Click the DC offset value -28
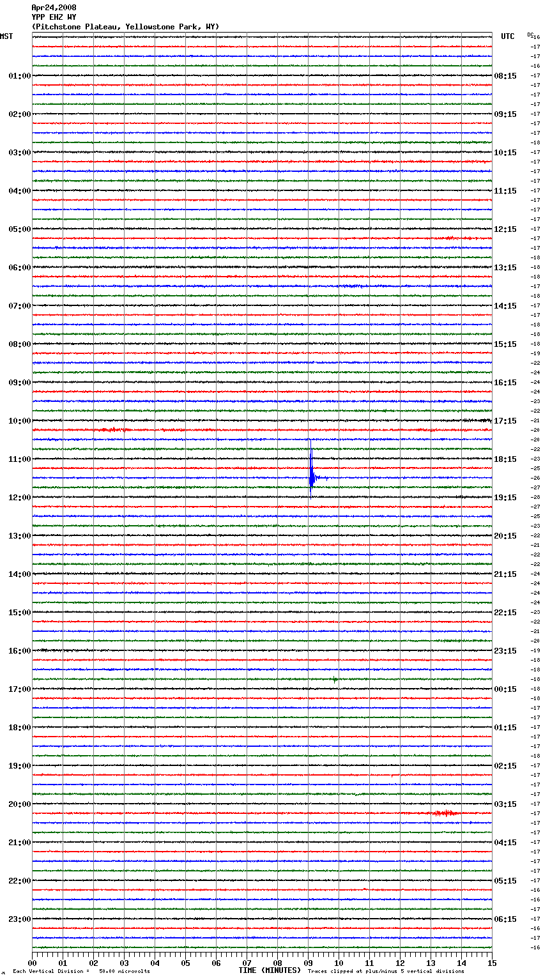Image resolution: width=543 pixels, height=980 pixels. (535, 497)
